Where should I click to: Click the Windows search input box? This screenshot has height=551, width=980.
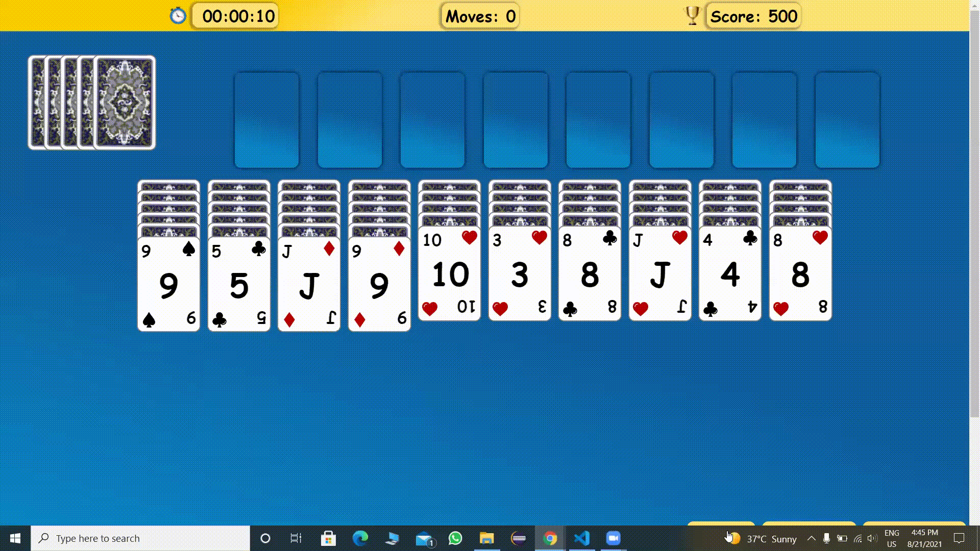(140, 538)
